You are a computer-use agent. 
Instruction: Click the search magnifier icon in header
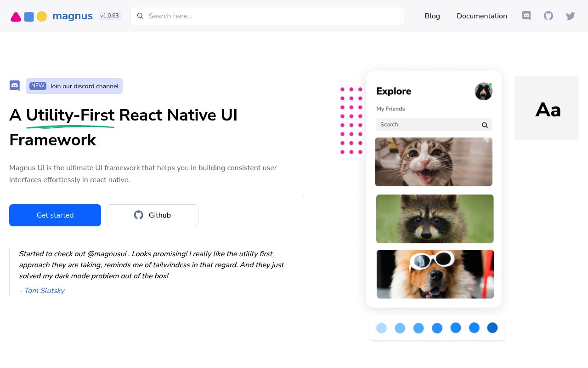(x=141, y=16)
